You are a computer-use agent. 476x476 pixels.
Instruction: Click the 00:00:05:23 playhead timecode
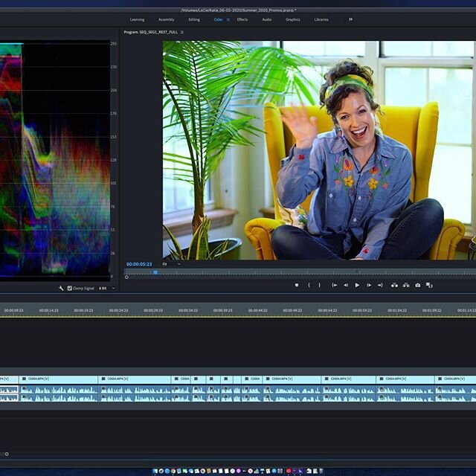[139, 264]
